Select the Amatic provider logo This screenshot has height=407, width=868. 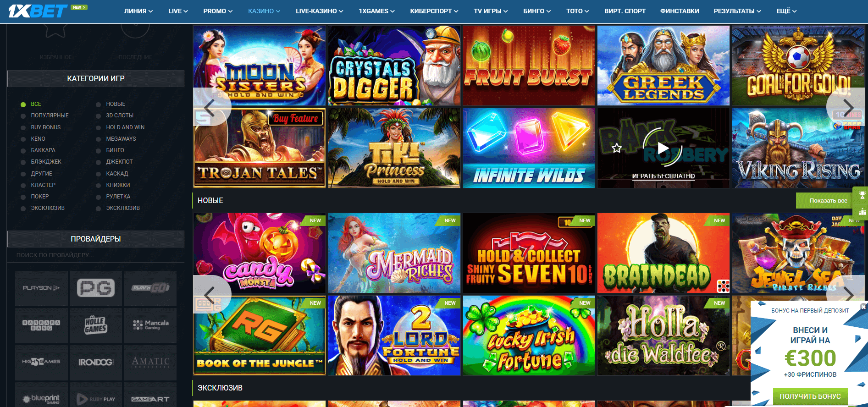click(150, 362)
